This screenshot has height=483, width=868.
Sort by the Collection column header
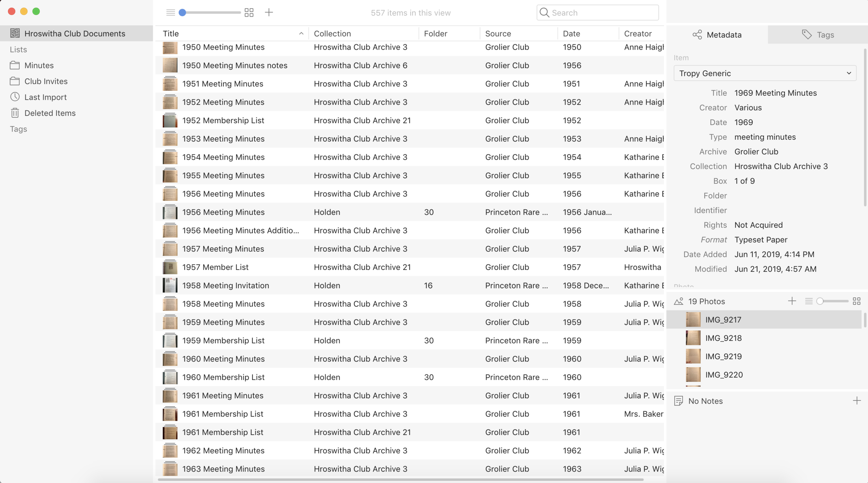[364, 34]
